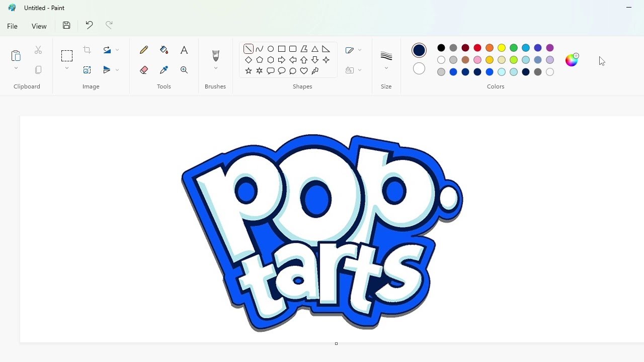Screen dimensions: 644x362
Task: Open the Edit colors wheel
Action: (572, 60)
